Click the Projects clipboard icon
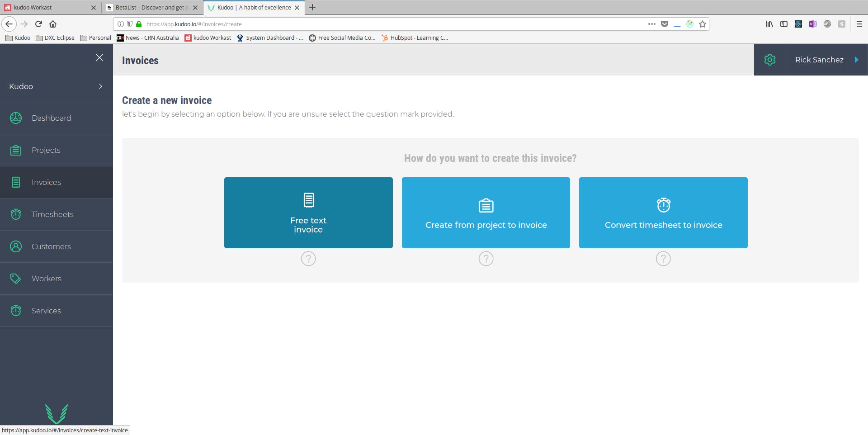Viewport: 868px width, 435px height. (x=16, y=150)
